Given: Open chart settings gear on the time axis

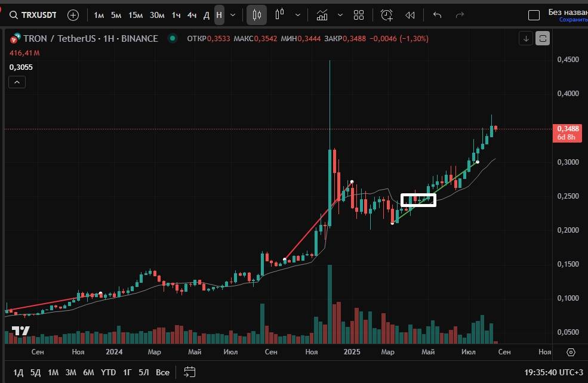Looking at the screenshot, I should point(571,352).
